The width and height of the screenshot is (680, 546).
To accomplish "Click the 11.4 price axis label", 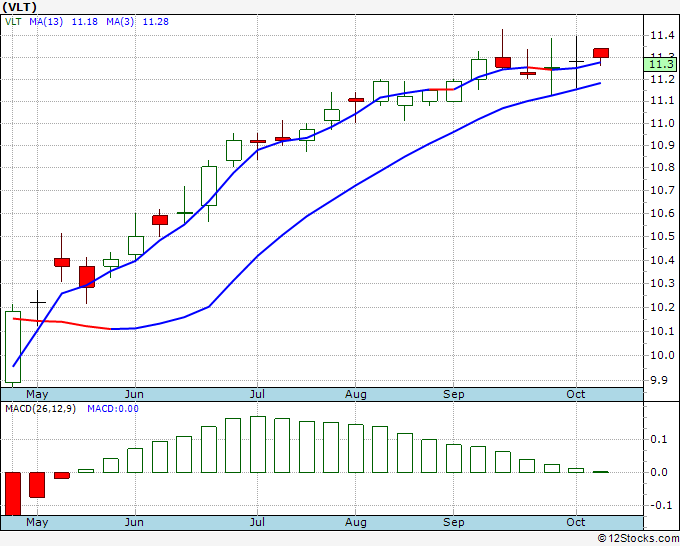I will click(x=659, y=35).
